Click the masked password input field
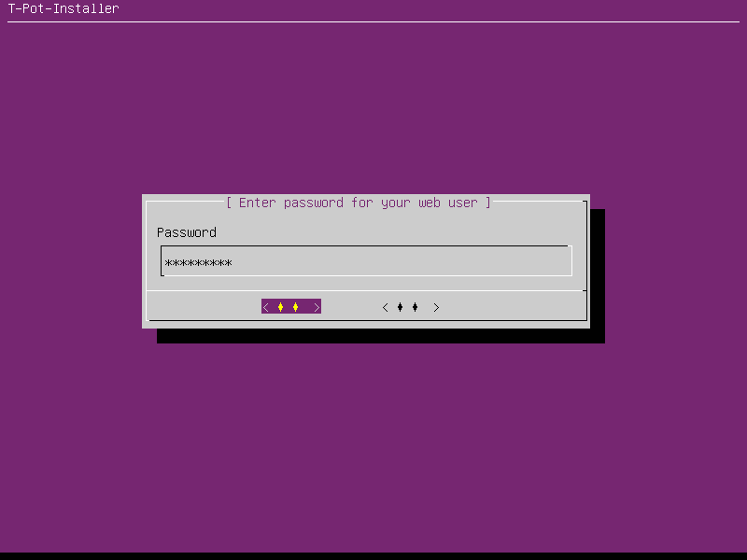The height and width of the screenshot is (560, 747). 366,261
